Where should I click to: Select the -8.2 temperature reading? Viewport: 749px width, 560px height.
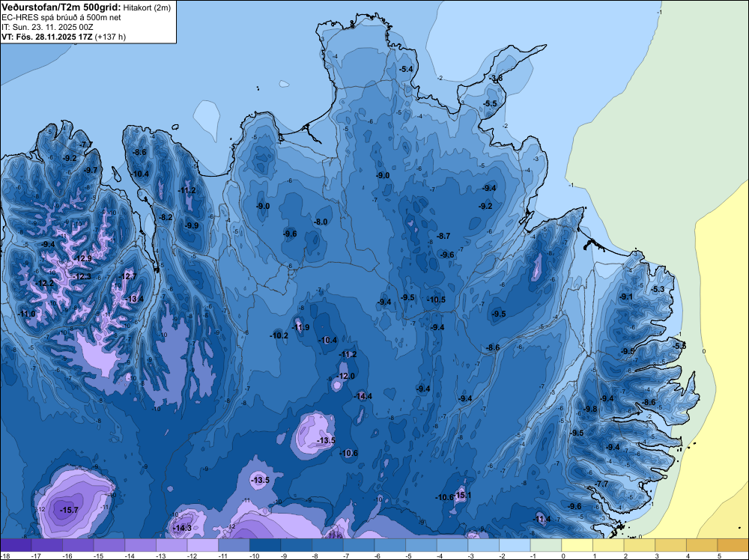click(x=166, y=217)
